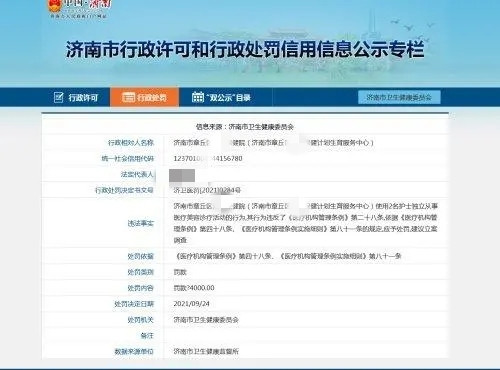Click the calendar icon beside 双公示目录
The image size is (500, 370).
tap(198, 97)
